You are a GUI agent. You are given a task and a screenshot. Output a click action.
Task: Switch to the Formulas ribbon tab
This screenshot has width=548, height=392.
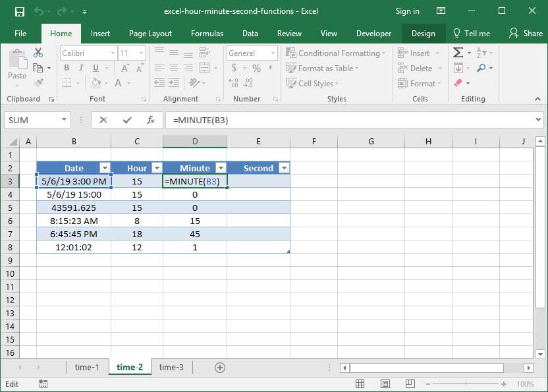point(207,33)
